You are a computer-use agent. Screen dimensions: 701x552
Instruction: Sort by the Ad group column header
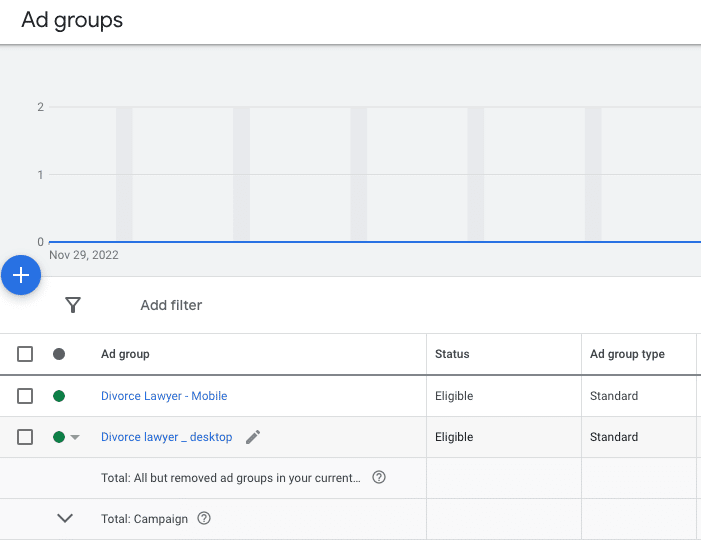125,354
